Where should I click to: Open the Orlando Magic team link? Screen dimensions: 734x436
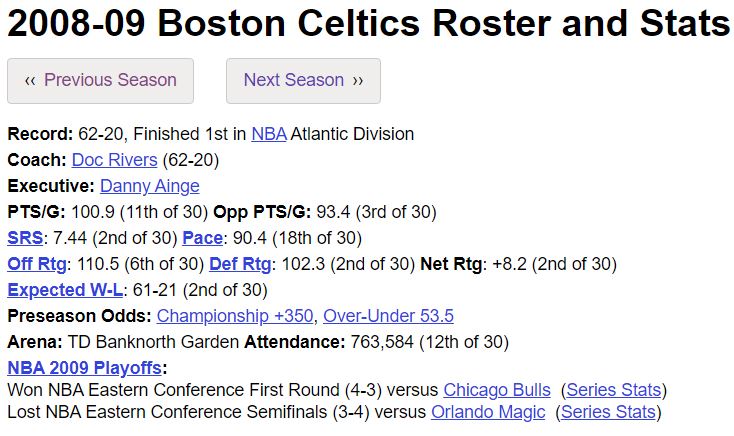click(x=488, y=412)
